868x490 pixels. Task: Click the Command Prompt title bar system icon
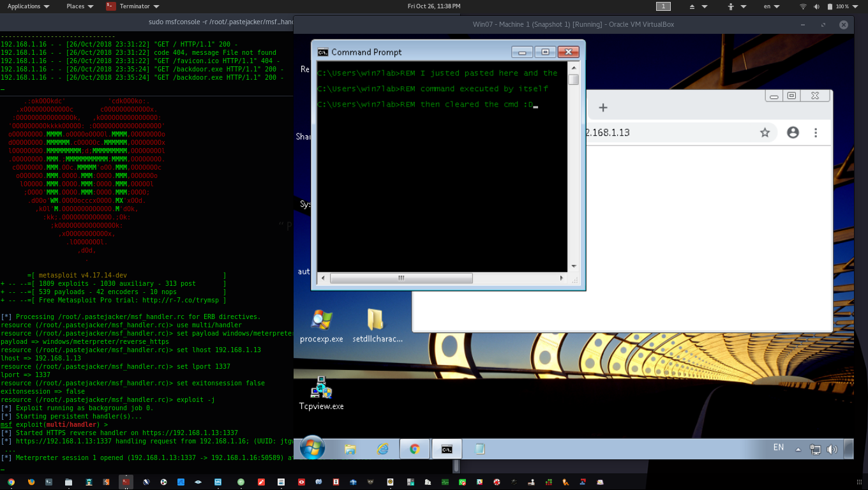323,52
